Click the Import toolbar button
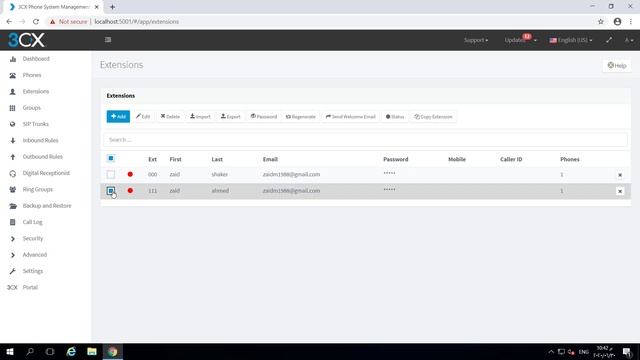The image size is (640, 360). (200, 116)
